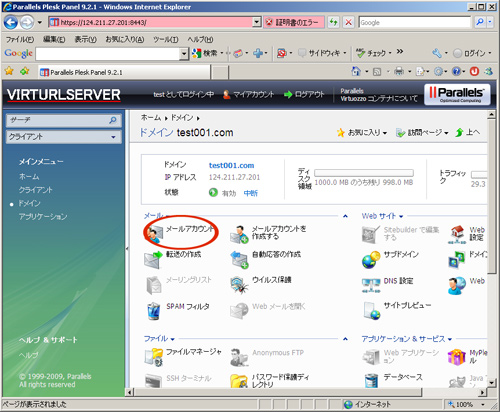Click the search magnifier in サーチ box
This screenshot has width=500, height=412.
113,120
